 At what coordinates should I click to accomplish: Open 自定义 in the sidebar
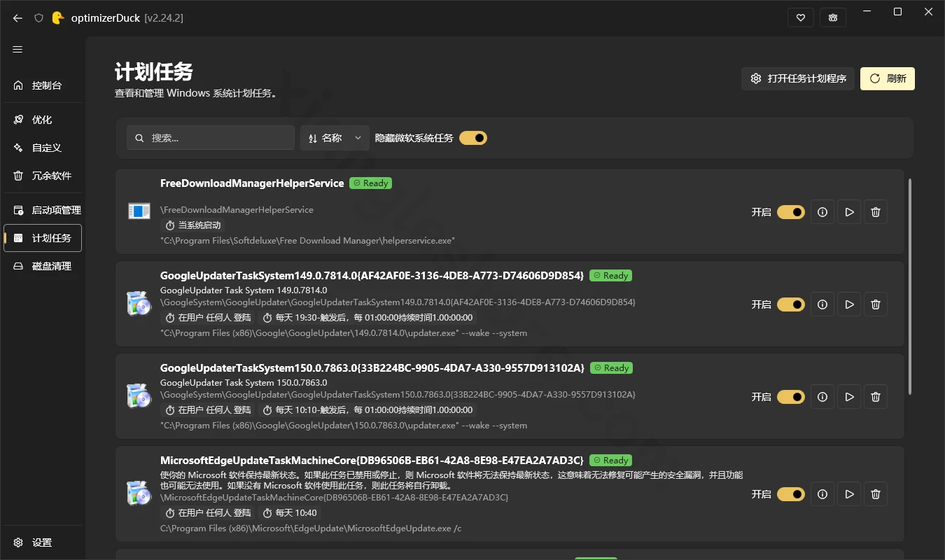pos(43,148)
